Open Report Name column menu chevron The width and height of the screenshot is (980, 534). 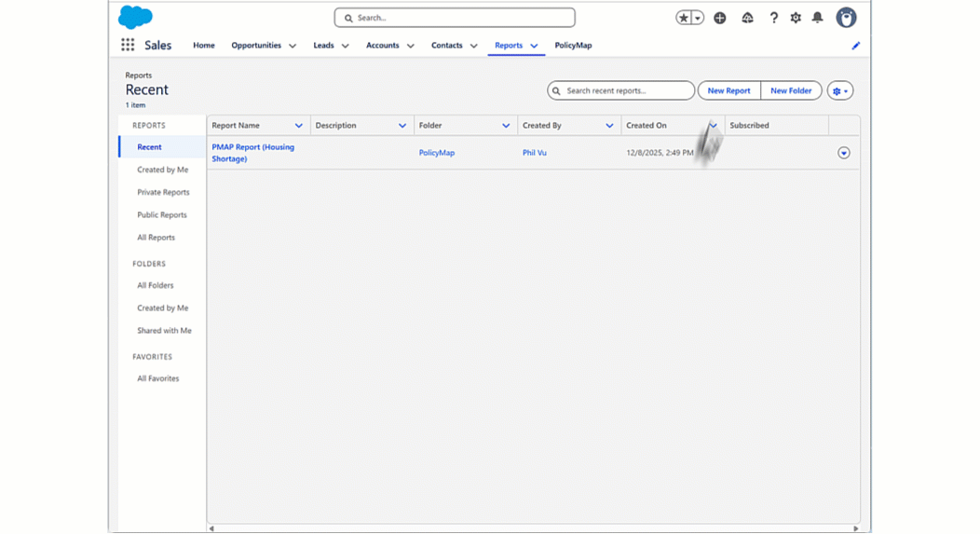pyautogui.click(x=299, y=126)
